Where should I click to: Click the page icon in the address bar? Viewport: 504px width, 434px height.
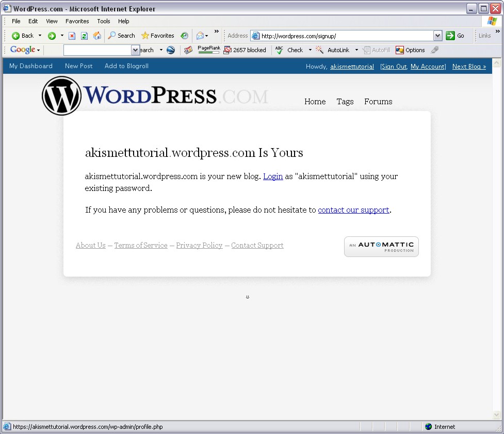tap(255, 36)
